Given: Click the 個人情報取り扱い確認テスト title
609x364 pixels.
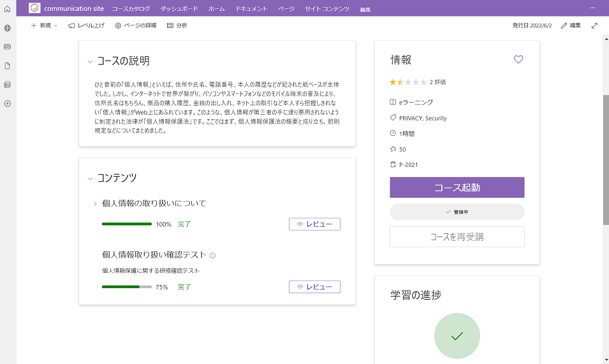Looking at the screenshot, I should tap(154, 254).
